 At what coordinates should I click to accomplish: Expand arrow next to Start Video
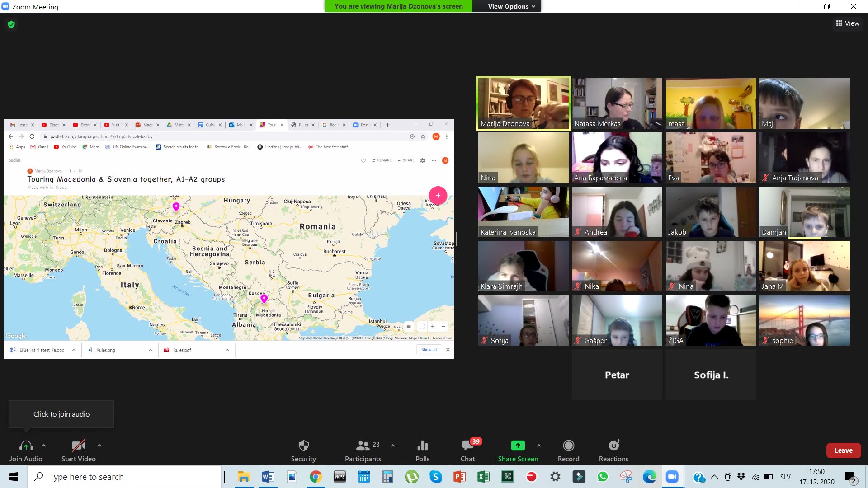pyautogui.click(x=99, y=446)
